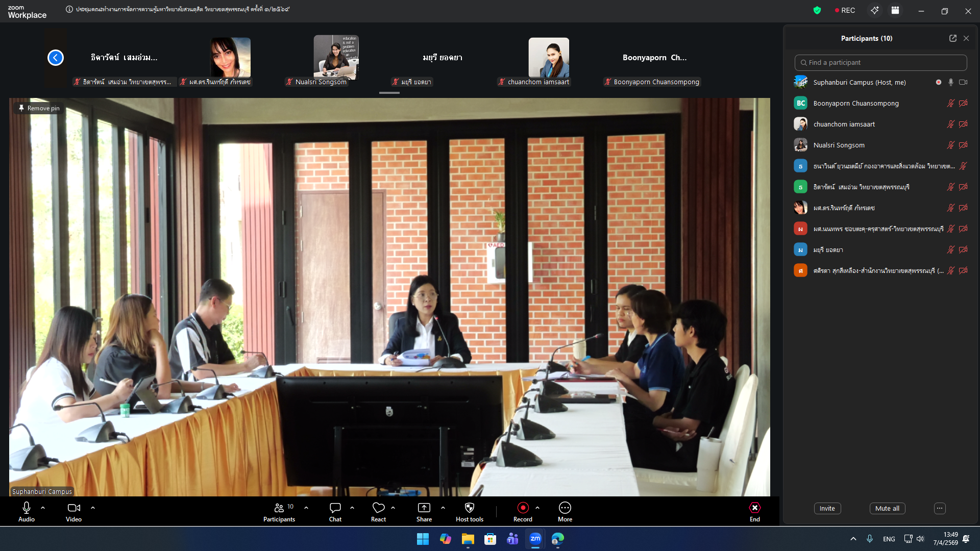Click the Share screen icon
980x551 pixels.
point(424,508)
